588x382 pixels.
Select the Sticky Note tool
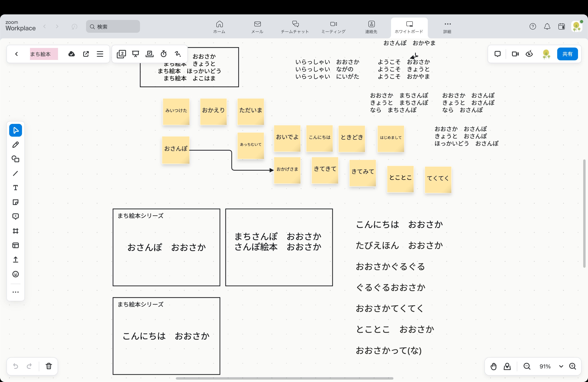point(16,202)
